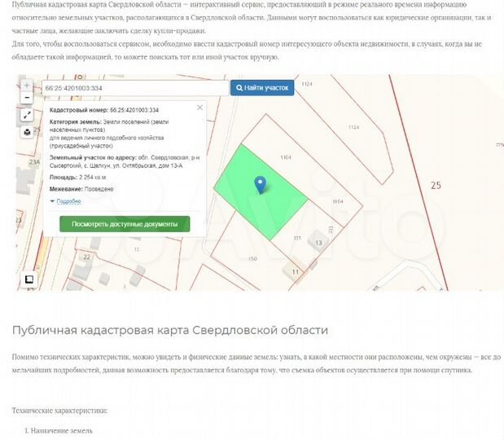Click the Найти участок search button

pyautogui.click(x=262, y=88)
